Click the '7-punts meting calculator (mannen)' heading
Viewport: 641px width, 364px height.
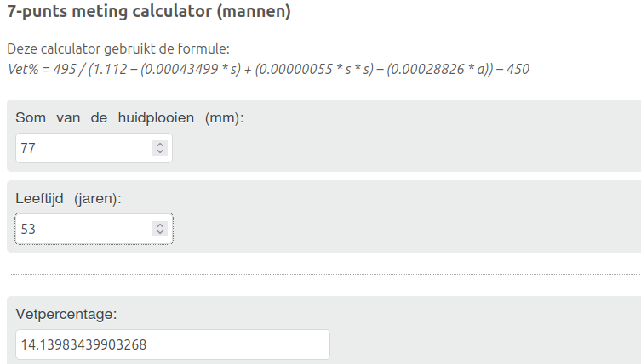(149, 13)
